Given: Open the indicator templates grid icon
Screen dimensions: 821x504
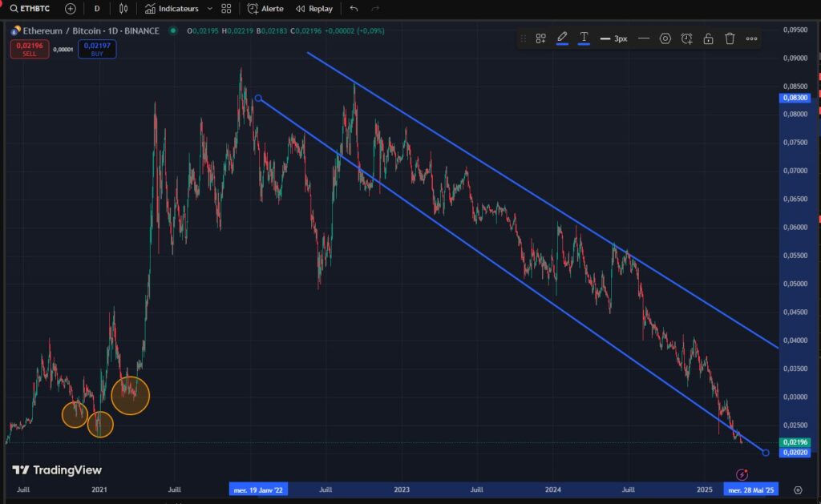Looking at the screenshot, I should pyautogui.click(x=226, y=9).
